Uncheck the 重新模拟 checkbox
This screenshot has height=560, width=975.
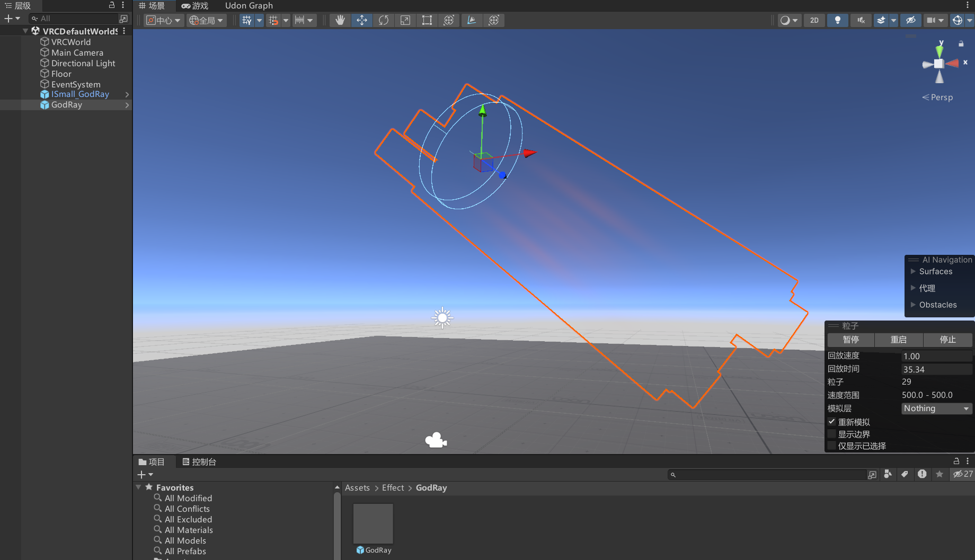pyautogui.click(x=832, y=422)
